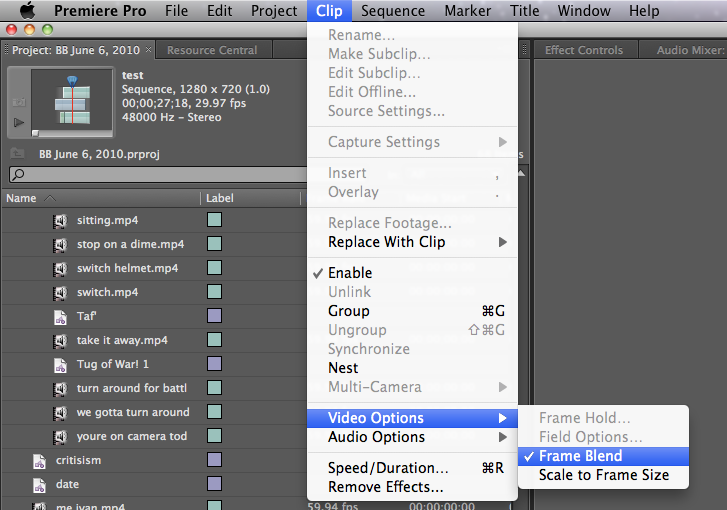Click the clip icon for youre on camera tod
This screenshot has height=510, width=727.
point(60,437)
